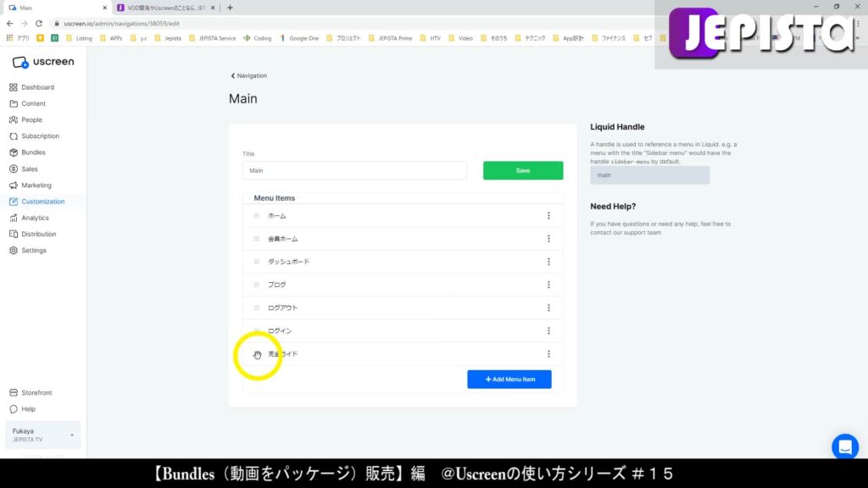This screenshot has width=868, height=488.
Task: Expand the Fukaya JEPISTA TV account menu
Action: (42, 435)
